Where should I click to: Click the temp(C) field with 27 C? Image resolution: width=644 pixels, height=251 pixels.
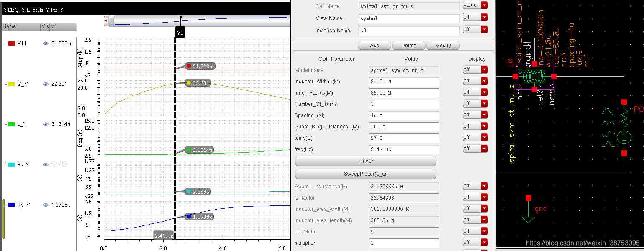tap(404, 138)
